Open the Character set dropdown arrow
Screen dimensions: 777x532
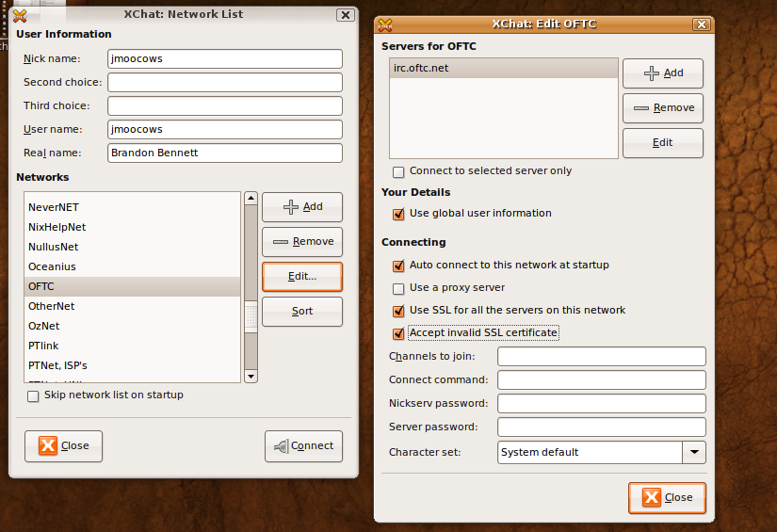pyautogui.click(x=694, y=452)
